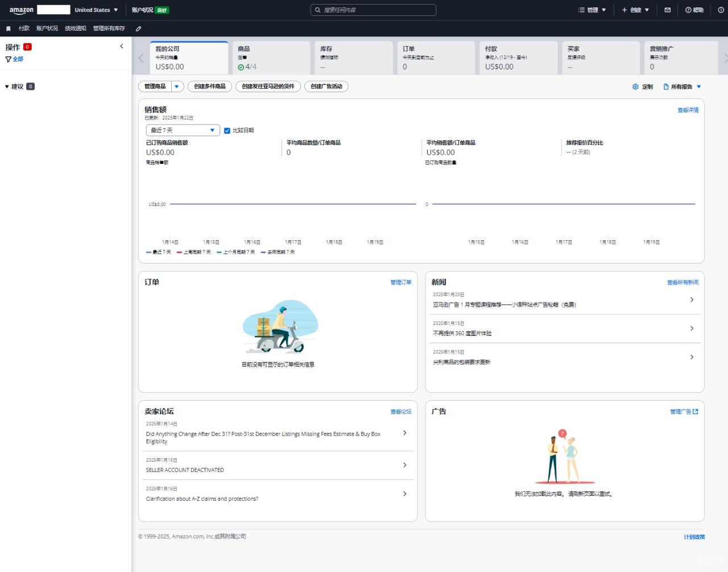
Task: Open the 尖利商品的包装要求更新 news arrow
Action: (x=692, y=357)
